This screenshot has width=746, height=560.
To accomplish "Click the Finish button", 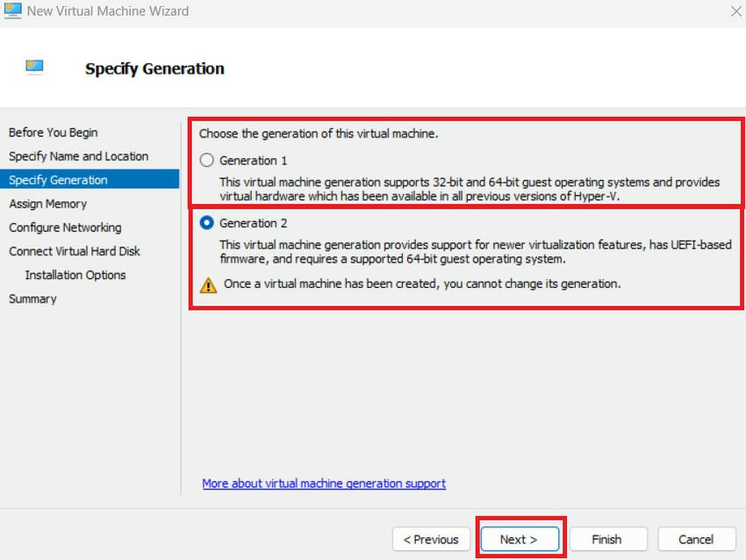I will pyautogui.click(x=606, y=539).
